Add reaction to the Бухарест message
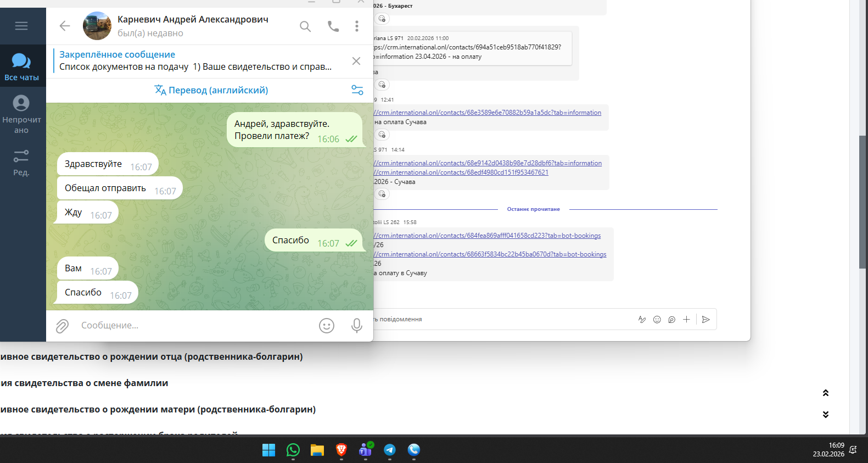 pyautogui.click(x=382, y=19)
